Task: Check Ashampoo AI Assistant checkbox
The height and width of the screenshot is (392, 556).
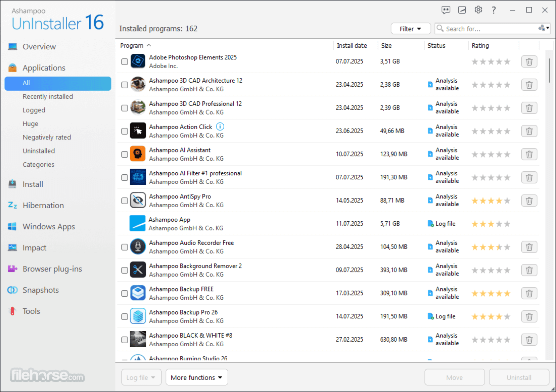Action: tap(125, 154)
